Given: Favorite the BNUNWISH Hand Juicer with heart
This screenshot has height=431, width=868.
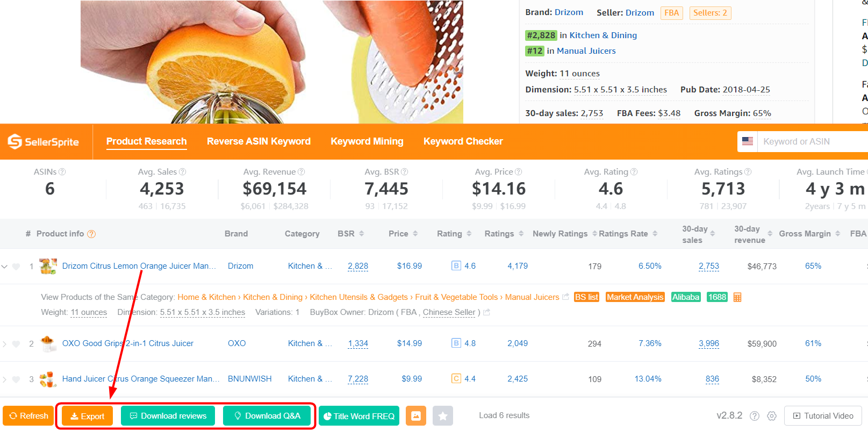Looking at the screenshot, I should [x=16, y=379].
